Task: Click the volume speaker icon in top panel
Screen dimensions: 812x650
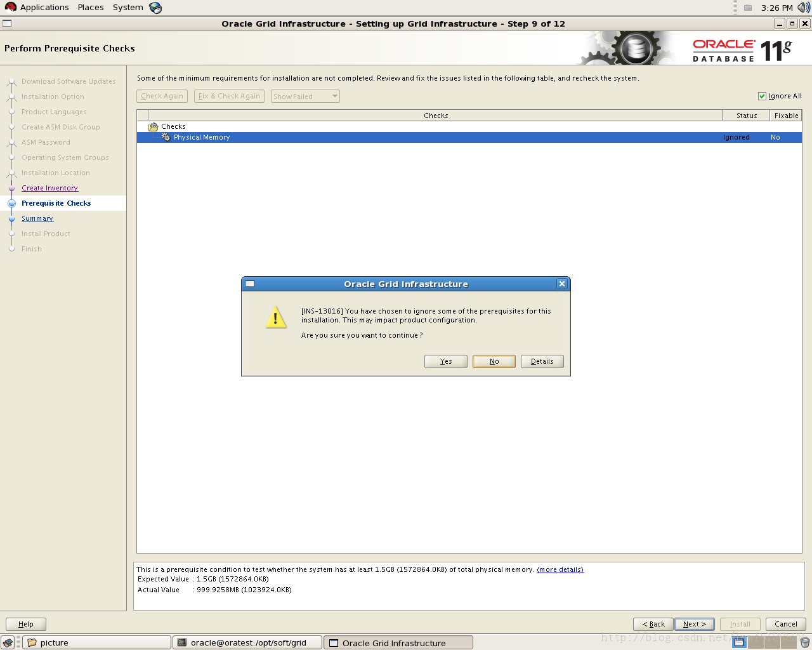Action: coord(804,8)
